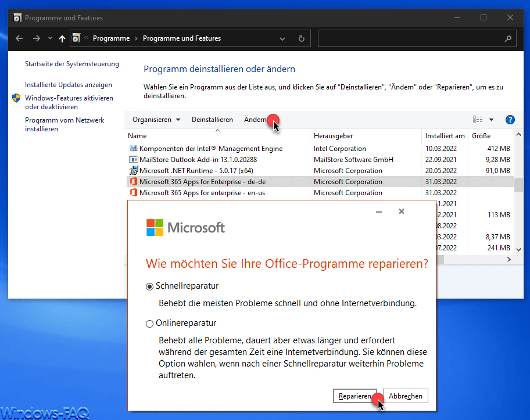Click the address bar control panel icon
530x420 pixels.
click(x=76, y=38)
